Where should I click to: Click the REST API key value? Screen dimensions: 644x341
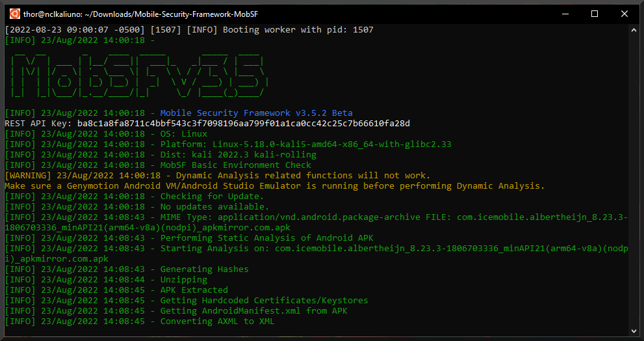(x=243, y=124)
